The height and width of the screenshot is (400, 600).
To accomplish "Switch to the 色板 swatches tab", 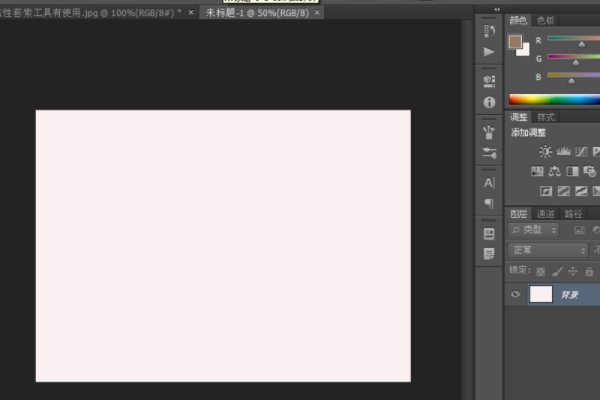I will click(x=545, y=20).
